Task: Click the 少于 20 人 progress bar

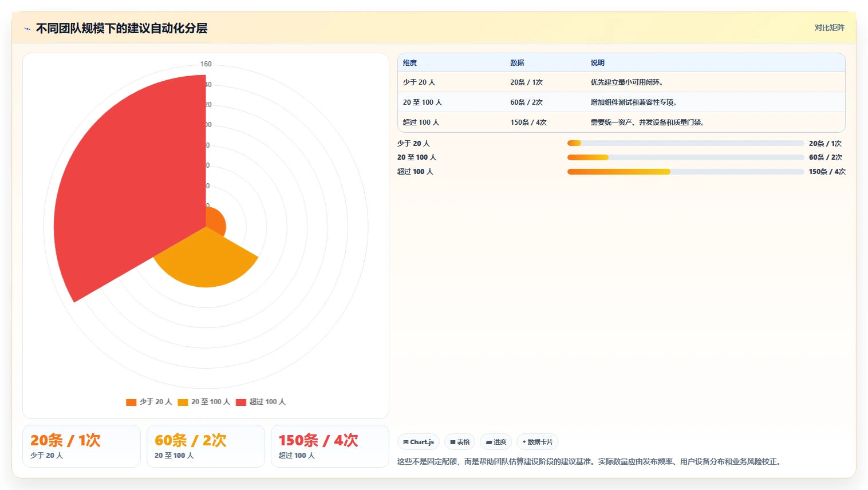Action: click(685, 143)
